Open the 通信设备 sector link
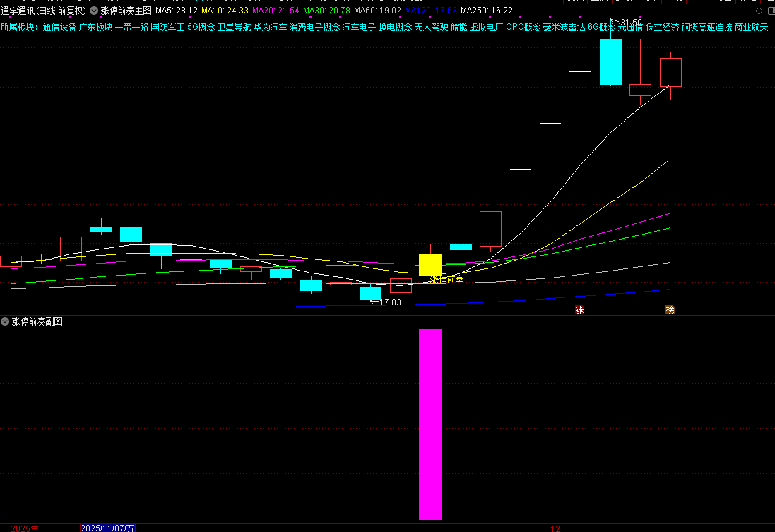This screenshot has height=532, width=775. 59,27
